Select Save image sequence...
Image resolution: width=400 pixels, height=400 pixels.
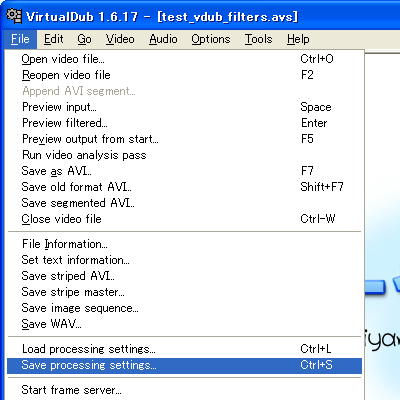tap(184, 308)
